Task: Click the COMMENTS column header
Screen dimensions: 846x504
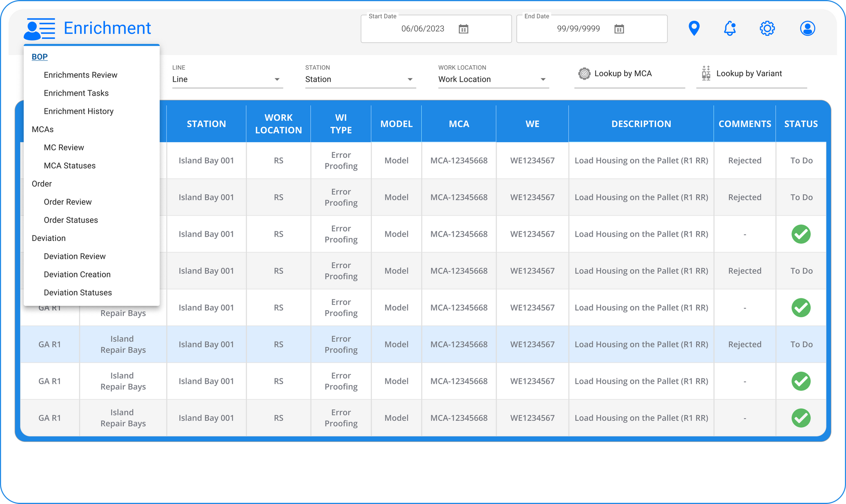Action: pyautogui.click(x=745, y=124)
